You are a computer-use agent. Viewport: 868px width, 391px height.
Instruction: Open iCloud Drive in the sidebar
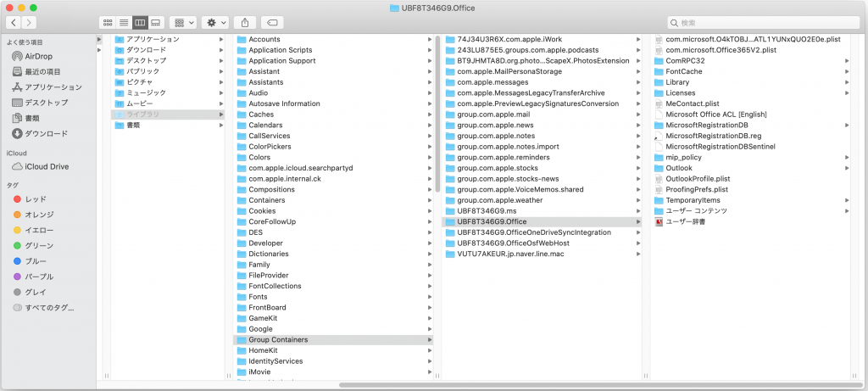coord(41,167)
